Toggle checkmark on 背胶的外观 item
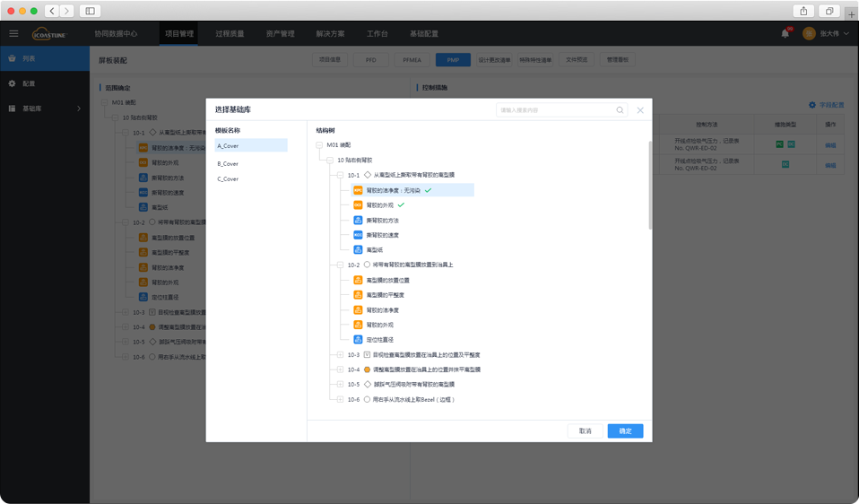859x504 pixels. pyautogui.click(x=401, y=204)
